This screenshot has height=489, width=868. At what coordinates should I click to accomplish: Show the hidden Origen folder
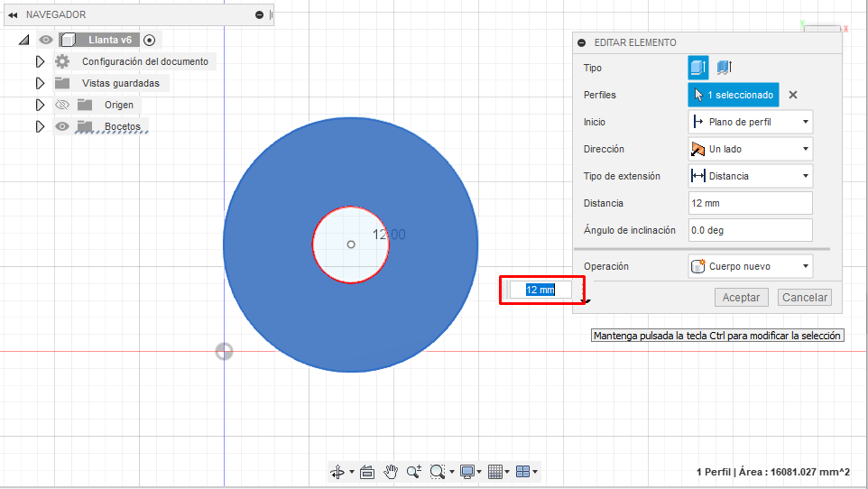click(x=62, y=105)
